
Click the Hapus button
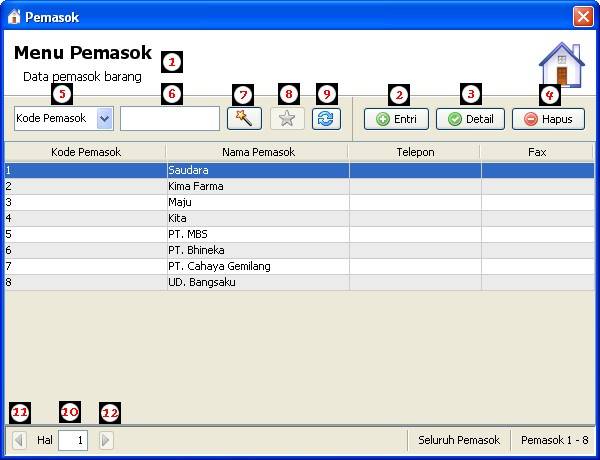(548, 119)
